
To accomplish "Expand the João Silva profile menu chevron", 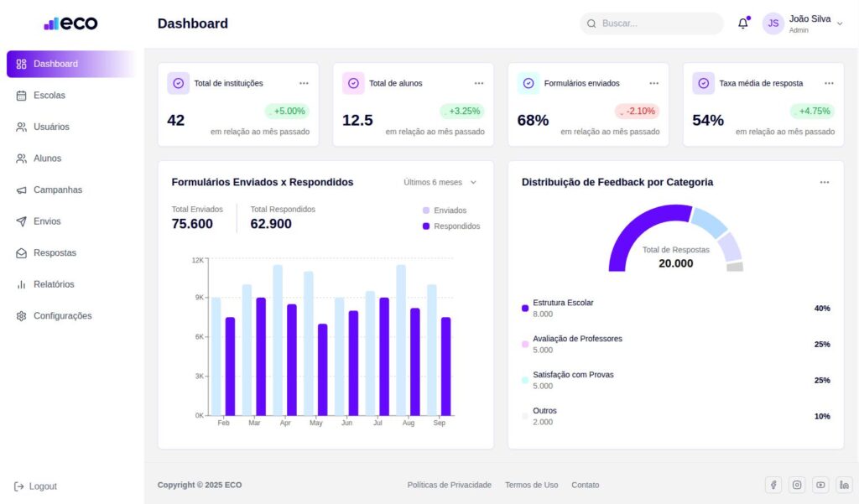I will (840, 23).
